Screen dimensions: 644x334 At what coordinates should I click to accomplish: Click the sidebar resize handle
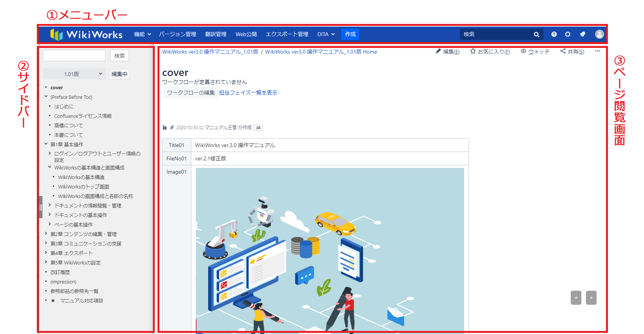coord(41,207)
